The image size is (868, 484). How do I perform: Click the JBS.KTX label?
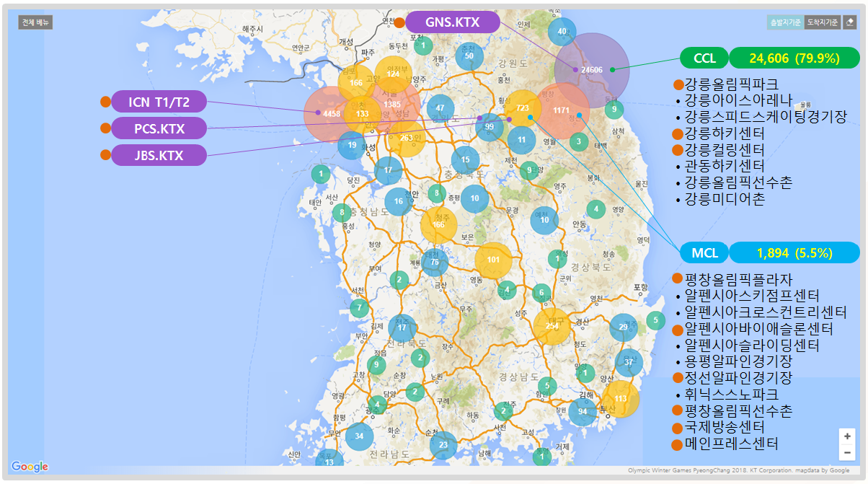[159, 154]
